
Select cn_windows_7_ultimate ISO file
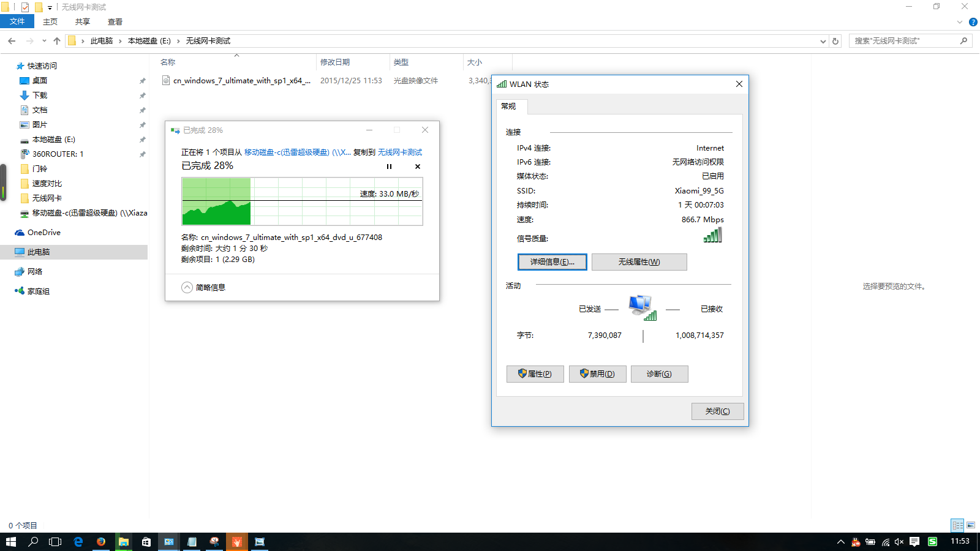241,81
